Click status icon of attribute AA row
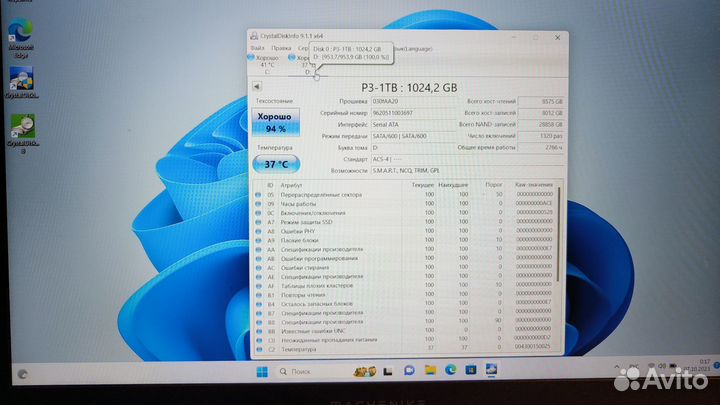Image resolution: width=720 pixels, height=405 pixels. [x=258, y=250]
